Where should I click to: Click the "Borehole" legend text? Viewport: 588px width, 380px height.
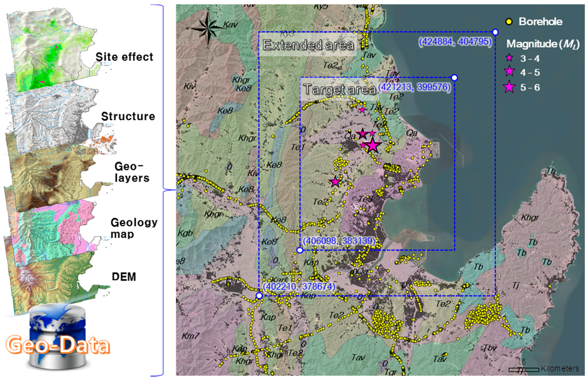tap(540, 22)
